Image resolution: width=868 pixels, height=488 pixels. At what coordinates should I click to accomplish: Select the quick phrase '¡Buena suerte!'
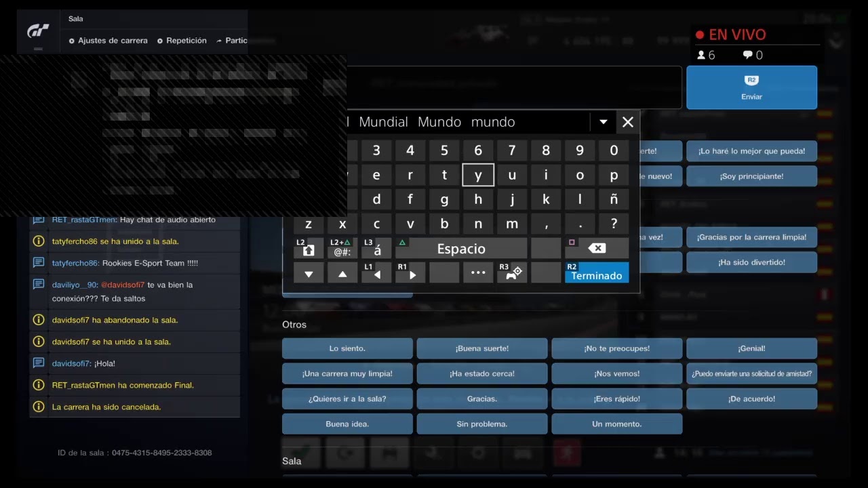tap(482, 348)
